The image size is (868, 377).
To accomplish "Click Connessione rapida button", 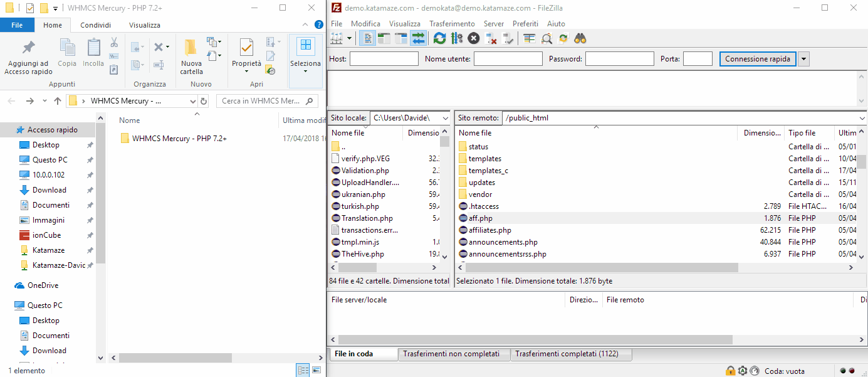I will point(758,59).
